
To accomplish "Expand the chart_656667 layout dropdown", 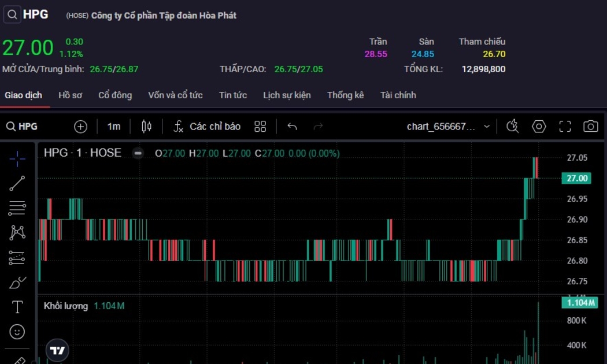I will point(486,127).
